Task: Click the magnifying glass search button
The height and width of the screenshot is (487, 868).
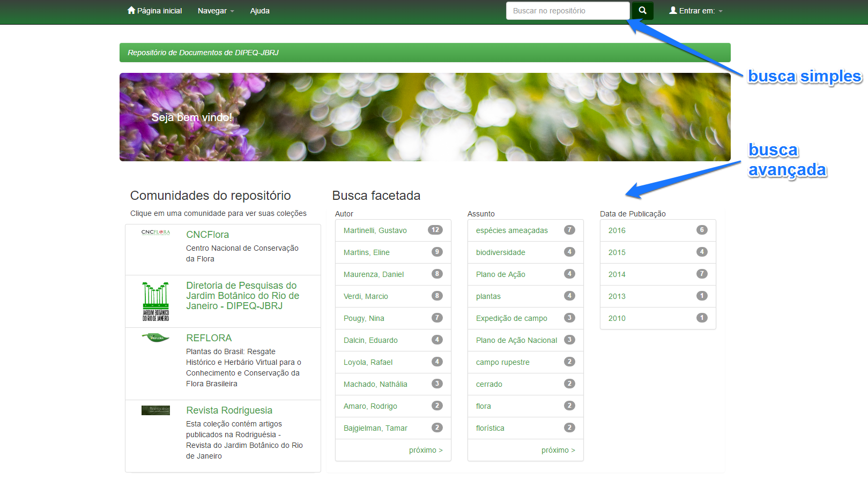Action: click(642, 11)
